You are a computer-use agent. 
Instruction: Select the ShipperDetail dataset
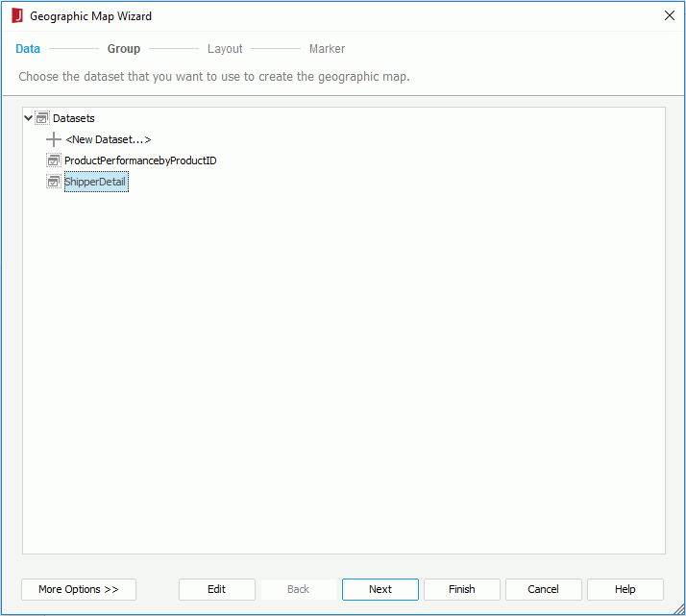click(x=96, y=182)
